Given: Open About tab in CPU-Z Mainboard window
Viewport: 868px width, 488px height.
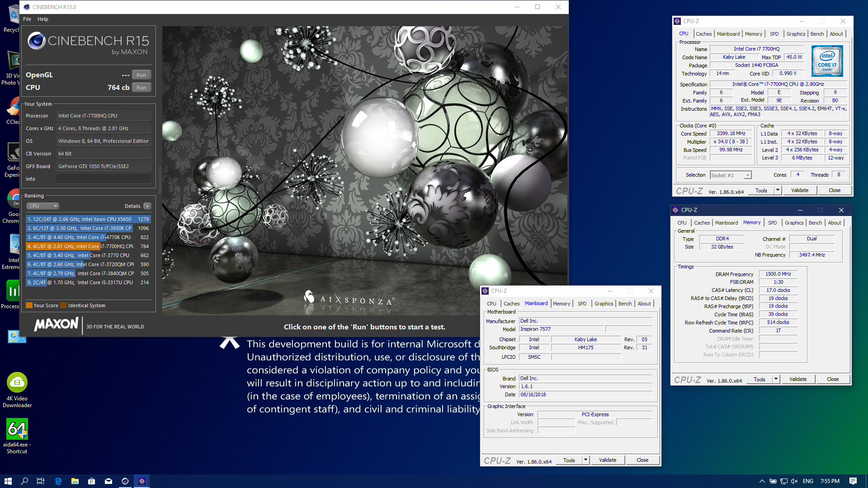Looking at the screenshot, I should click(644, 304).
